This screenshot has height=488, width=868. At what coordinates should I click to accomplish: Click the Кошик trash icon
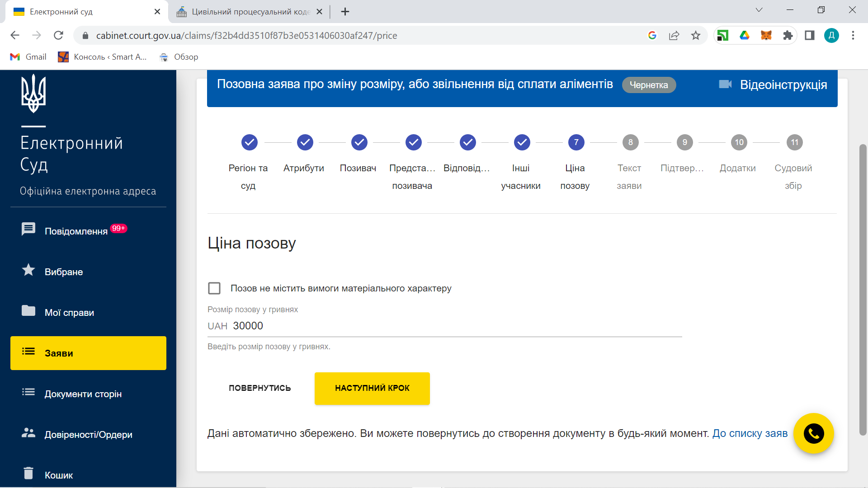point(28,473)
